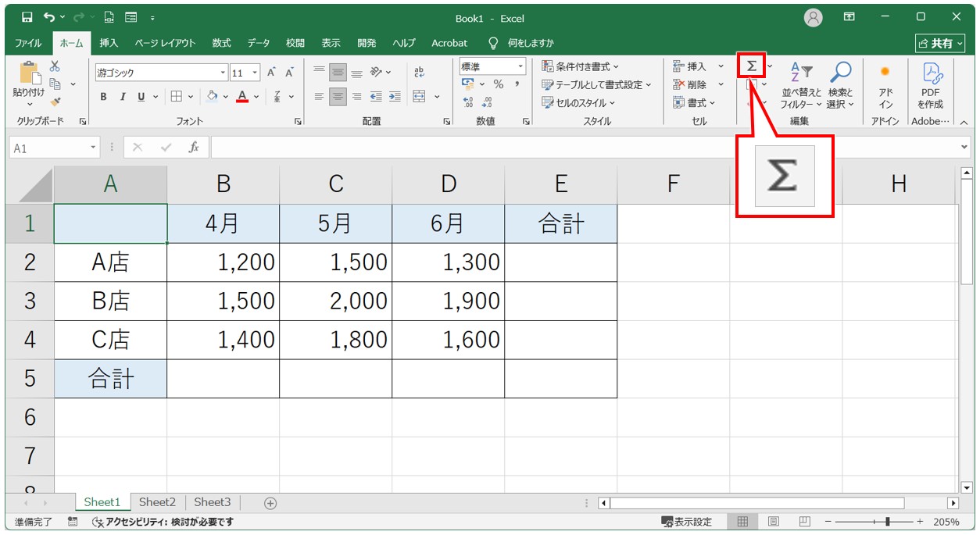Screen dimensions: 980x535
Task: Click the account profile avatar icon
Action: (814, 17)
